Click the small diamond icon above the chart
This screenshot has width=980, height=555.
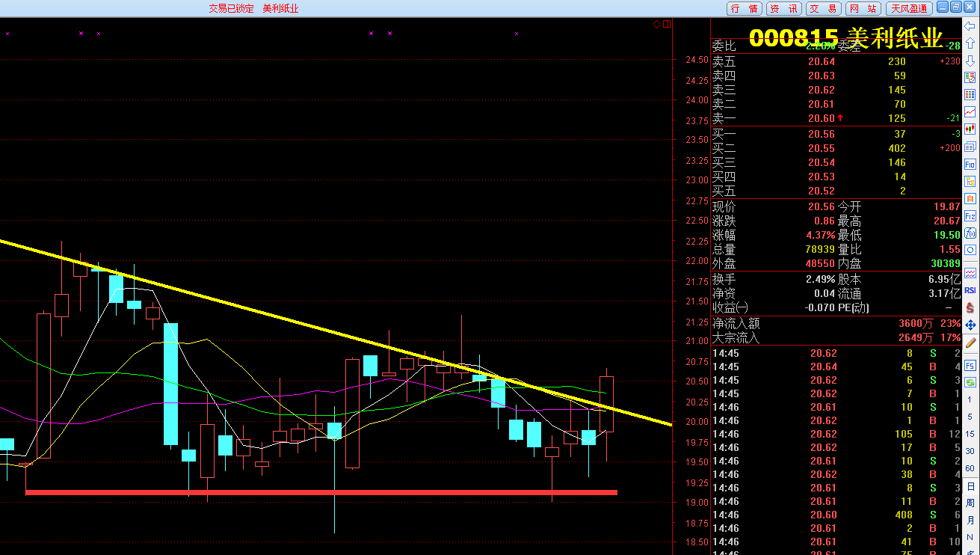click(x=656, y=24)
